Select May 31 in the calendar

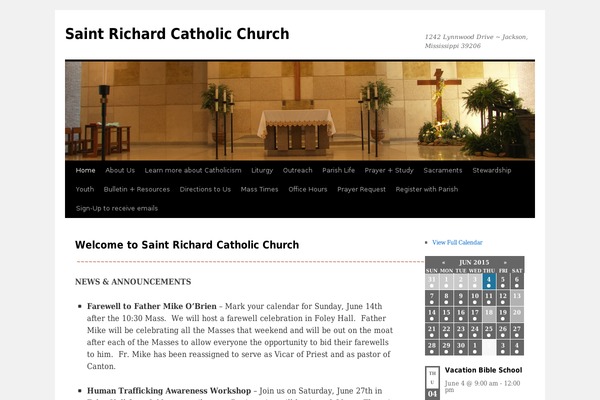click(432, 281)
